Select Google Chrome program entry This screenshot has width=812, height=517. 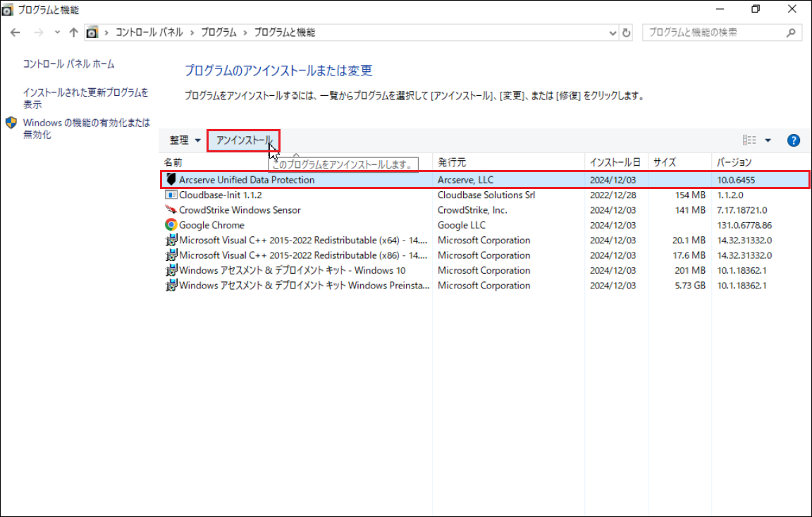(x=211, y=225)
